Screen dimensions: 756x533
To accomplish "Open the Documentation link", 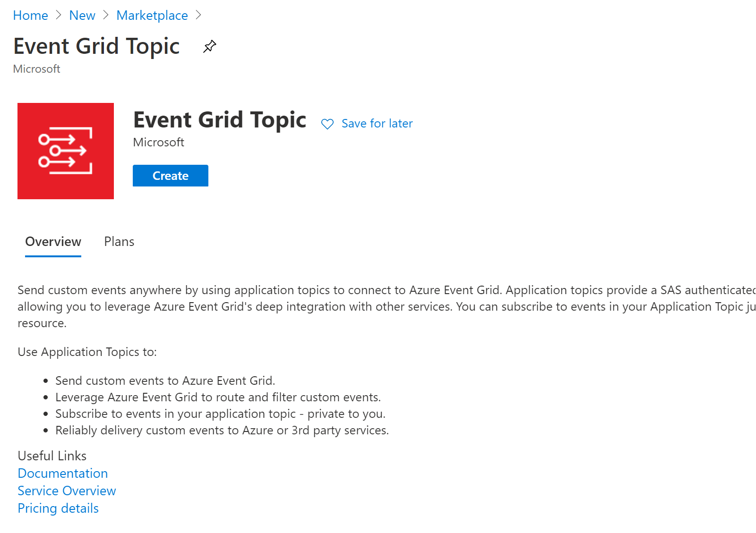I will point(62,473).
